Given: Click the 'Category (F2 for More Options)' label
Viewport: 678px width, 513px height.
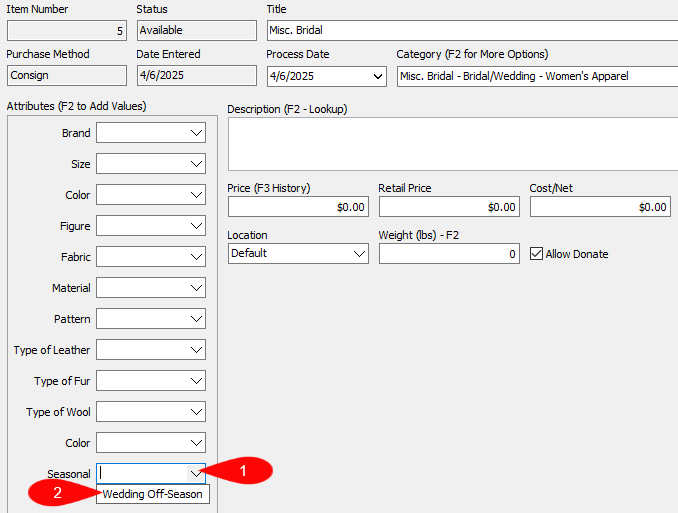Looking at the screenshot, I should coord(472,55).
